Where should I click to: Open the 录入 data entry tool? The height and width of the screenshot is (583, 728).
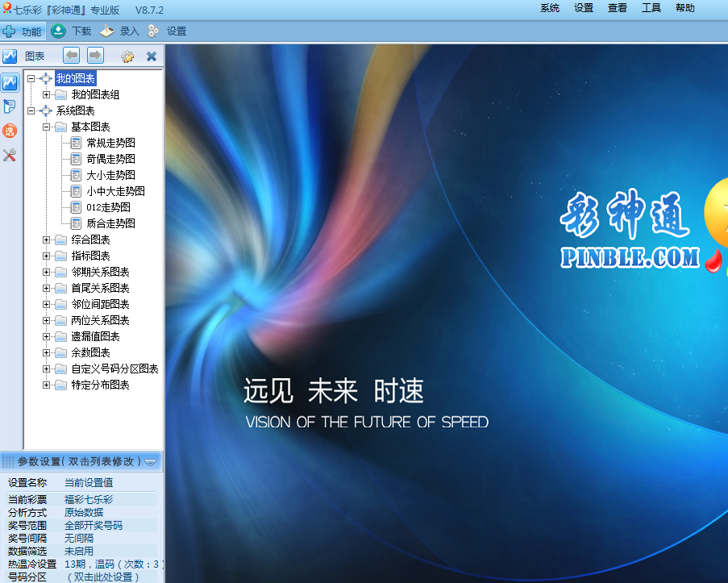coord(107,31)
